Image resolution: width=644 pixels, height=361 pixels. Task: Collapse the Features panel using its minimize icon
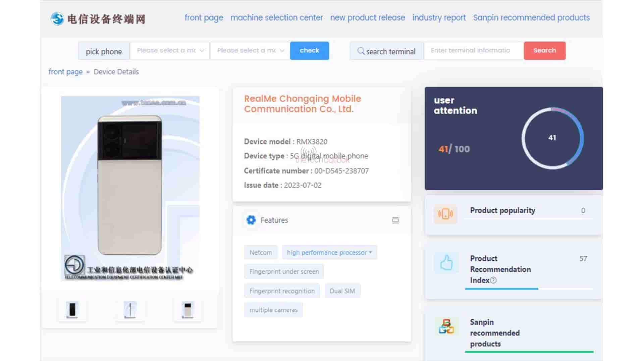coord(395,220)
